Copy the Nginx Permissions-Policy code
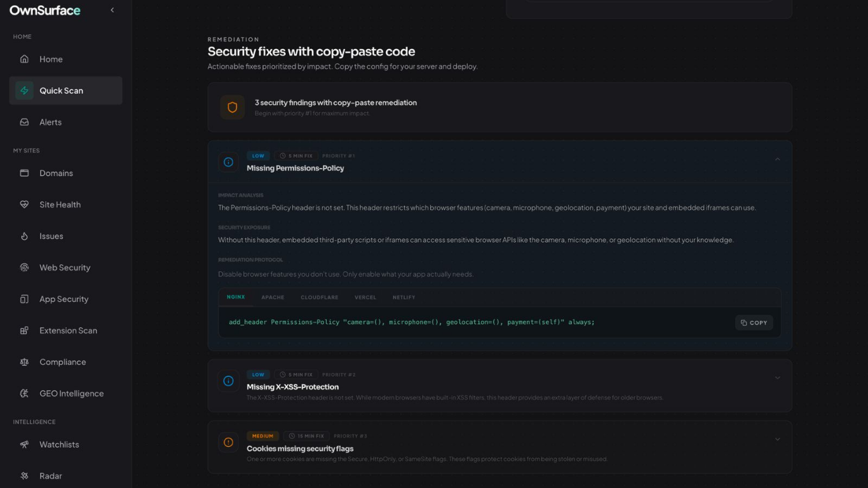Image resolution: width=868 pixels, height=488 pixels. [754, 323]
